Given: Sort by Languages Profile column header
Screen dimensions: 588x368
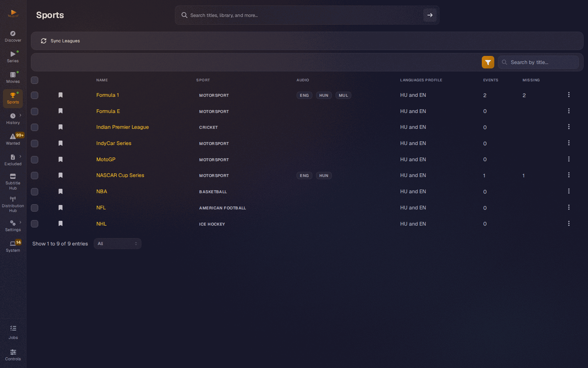Looking at the screenshot, I should point(421,80).
